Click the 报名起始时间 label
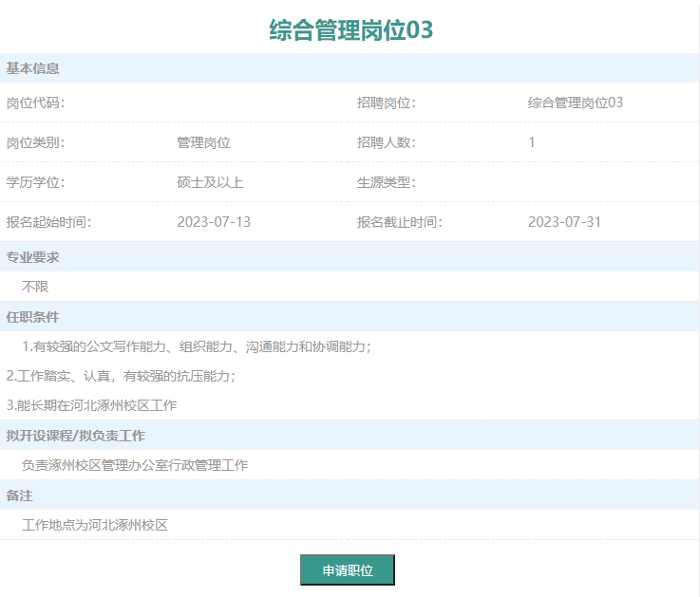Screen dimensions: 700x597 click(48, 222)
